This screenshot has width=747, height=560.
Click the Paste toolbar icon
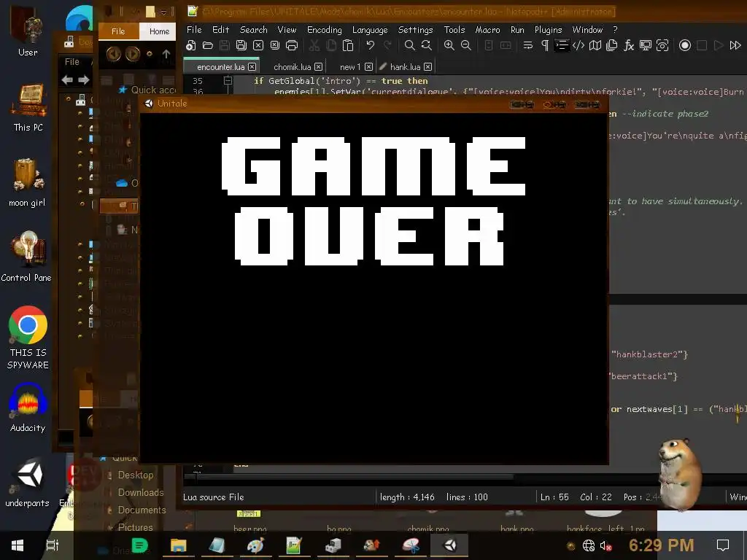point(348,46)
